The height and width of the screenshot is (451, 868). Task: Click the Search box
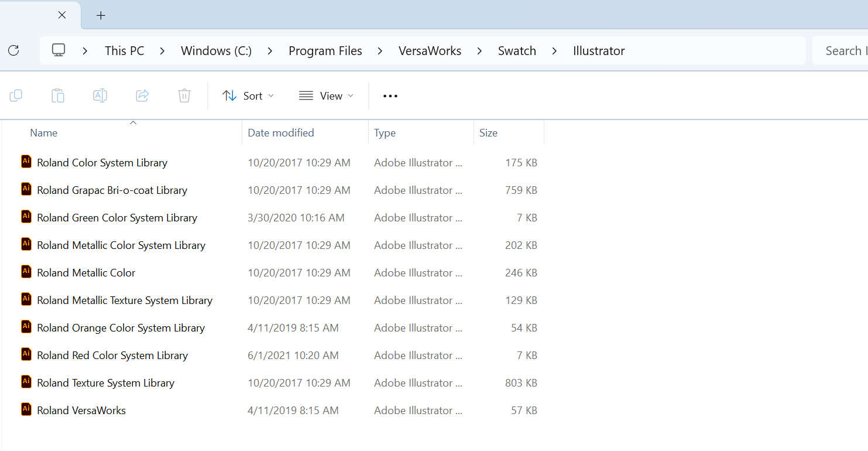click(x=843, y=50)
